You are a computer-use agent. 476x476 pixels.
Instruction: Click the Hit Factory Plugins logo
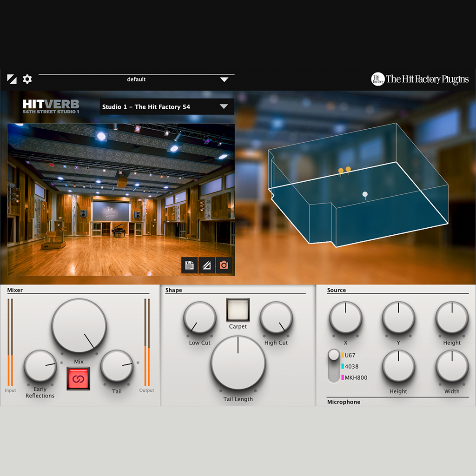point(420,79)
